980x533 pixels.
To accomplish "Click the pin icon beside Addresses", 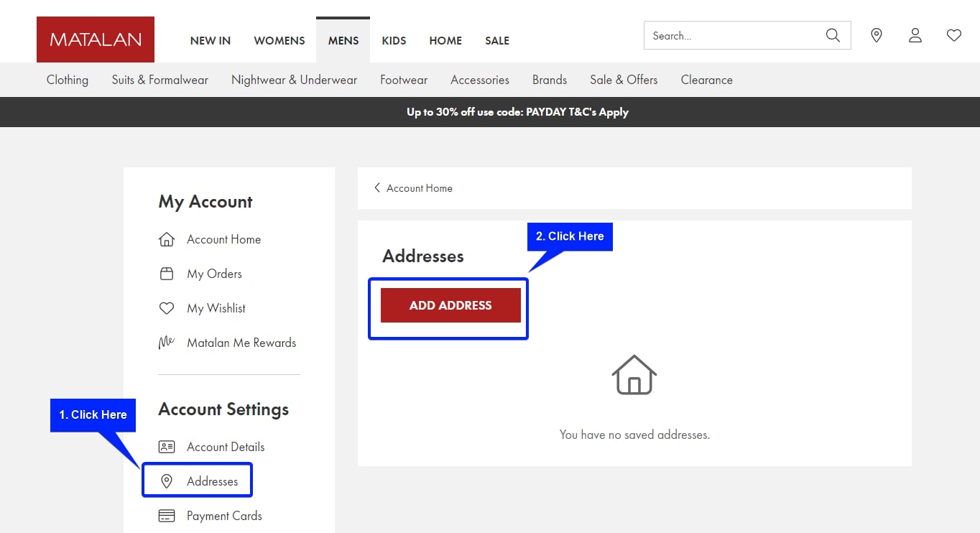I will click(x=167, y=481).
